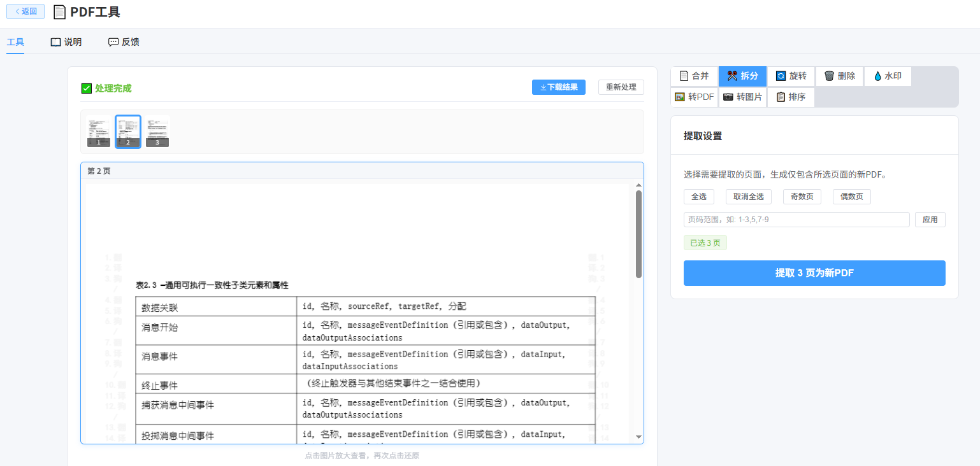The image size is (980, 466).
Task: Switch to the 工具 tab
Action: point(15,42)
